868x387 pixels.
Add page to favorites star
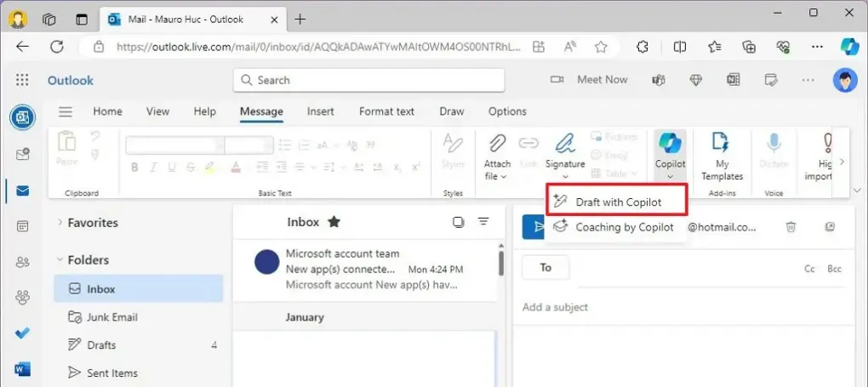coord(601,47)
